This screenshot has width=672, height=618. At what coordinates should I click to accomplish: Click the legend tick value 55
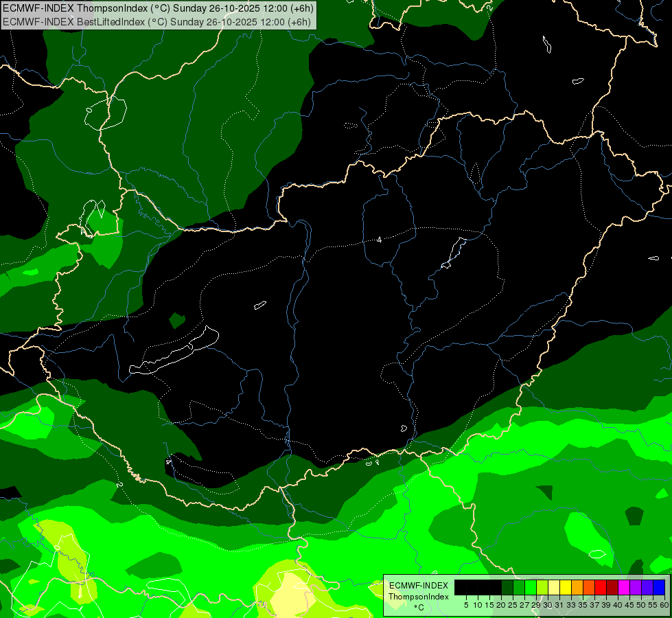(x=653, y=605)
